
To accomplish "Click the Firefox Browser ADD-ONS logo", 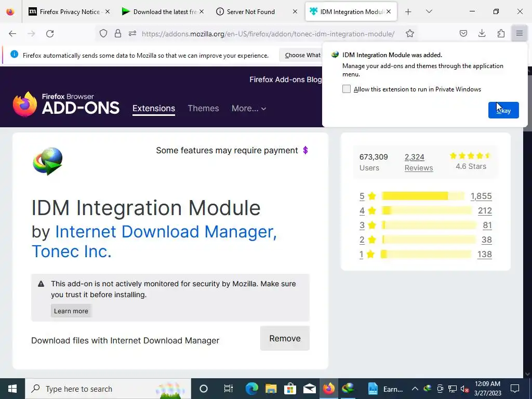I will [66, 104].
